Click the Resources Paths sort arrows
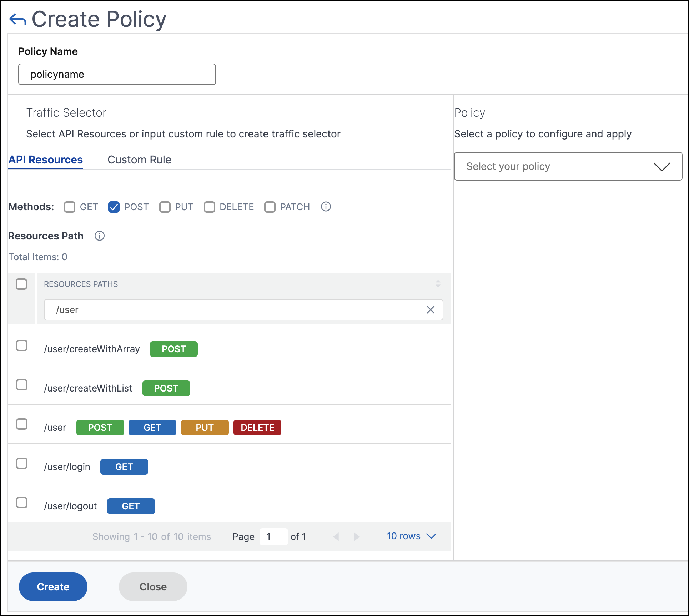Screen dimensions: 689x616 tap(438, 284)
